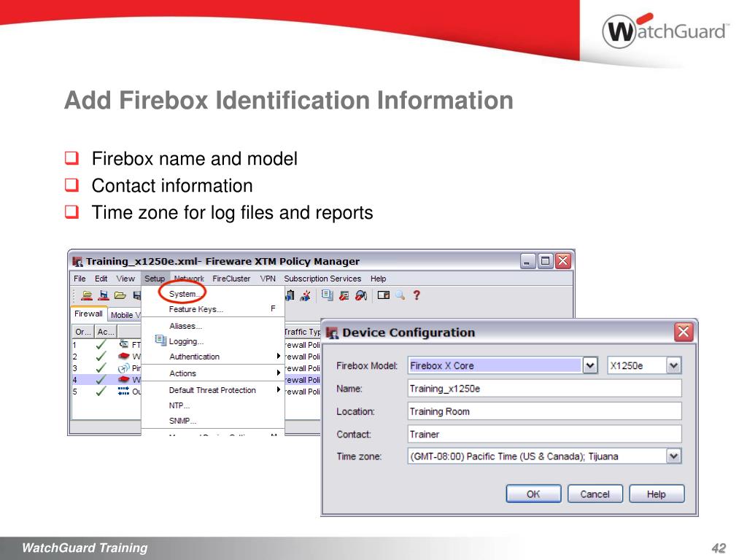Click the red policy icon in row 4
Screen dimensions: 747x560
click(x=124, y=379)
